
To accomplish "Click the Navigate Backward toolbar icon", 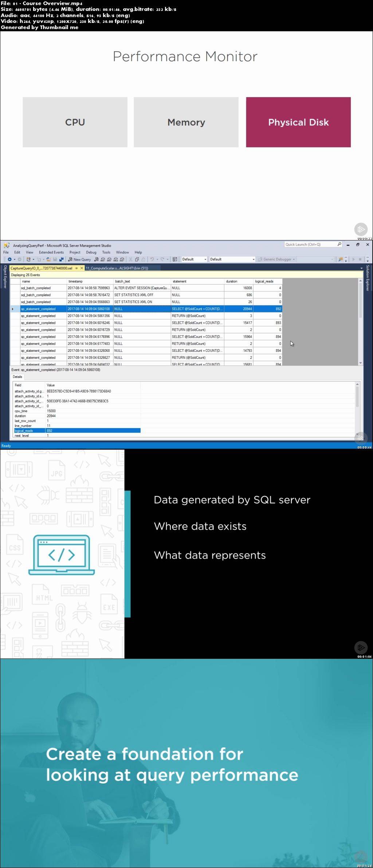I will (9, 259).
